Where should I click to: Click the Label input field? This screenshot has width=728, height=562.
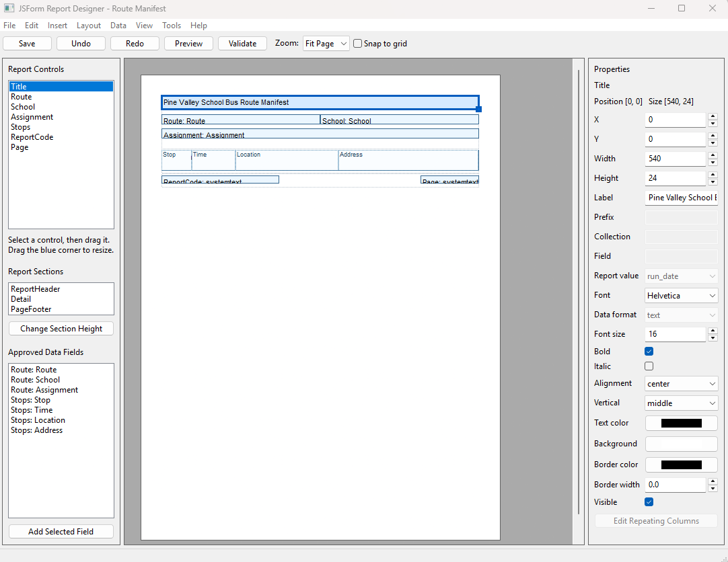click(681, 198)
